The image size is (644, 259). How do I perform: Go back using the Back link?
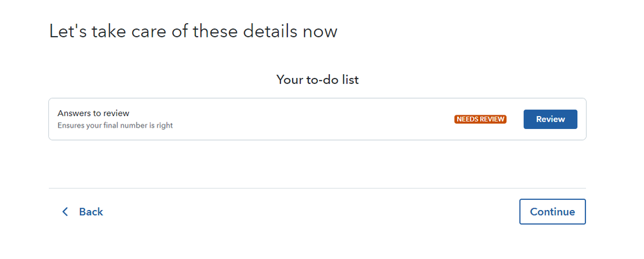pos(83,212)
